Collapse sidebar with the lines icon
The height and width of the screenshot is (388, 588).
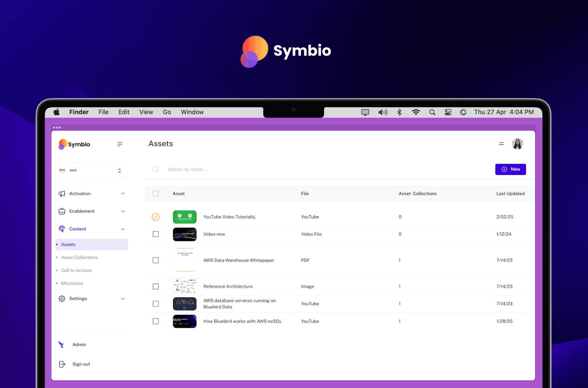[120, 144]
